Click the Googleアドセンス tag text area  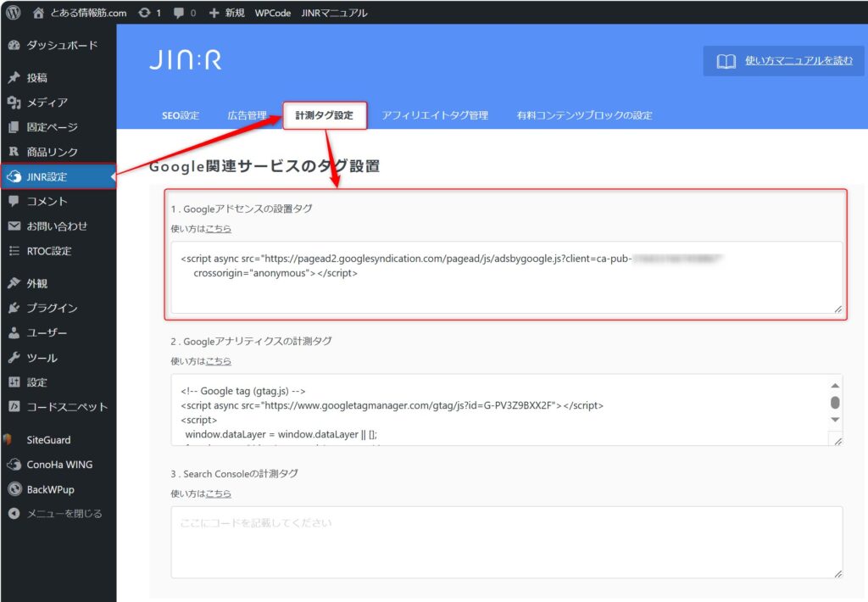point(507,277)
